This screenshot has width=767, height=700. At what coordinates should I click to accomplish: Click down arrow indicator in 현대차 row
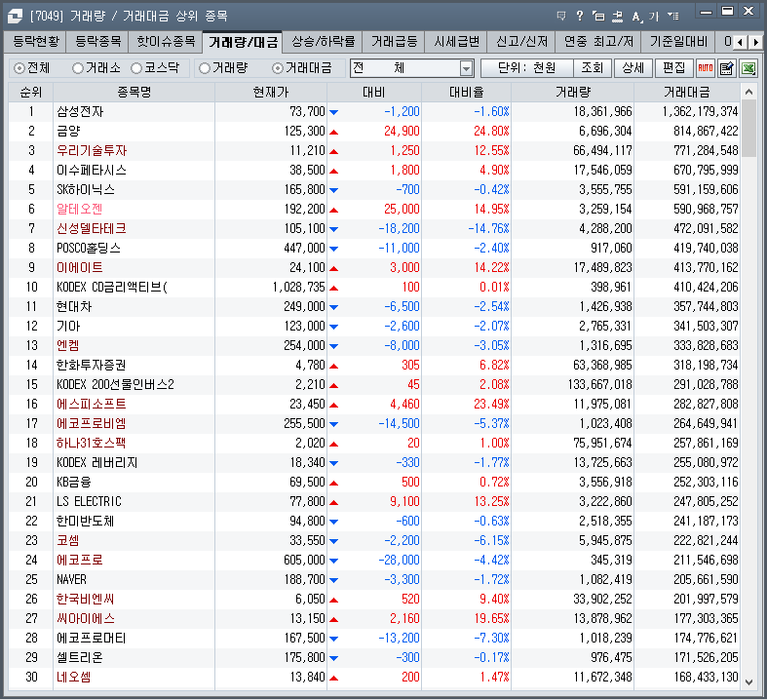click(333, 307)
